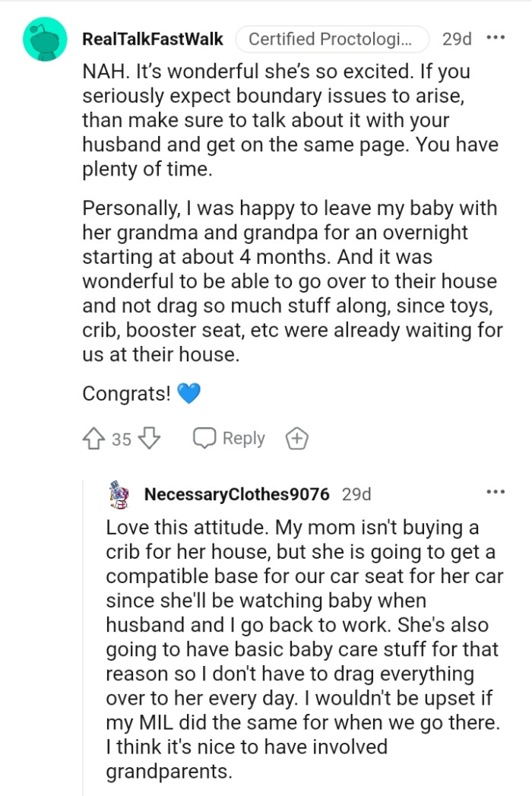Open the overflow menu on NecessaryClothes9076's comment

(x=498, y=491)
